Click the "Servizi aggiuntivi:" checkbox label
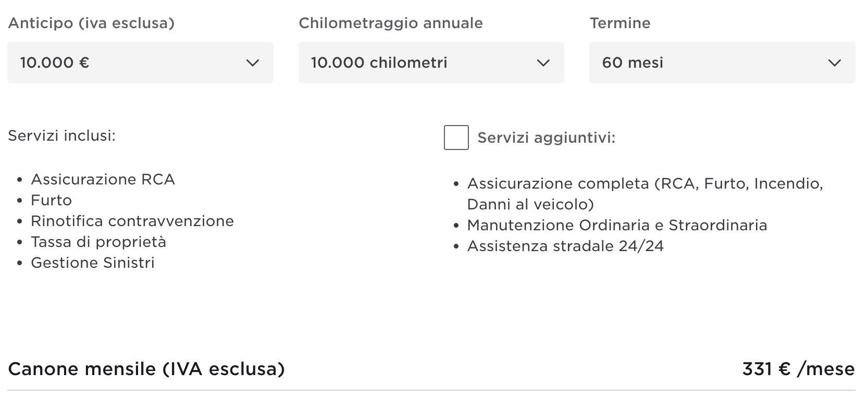 coord(546,138)
